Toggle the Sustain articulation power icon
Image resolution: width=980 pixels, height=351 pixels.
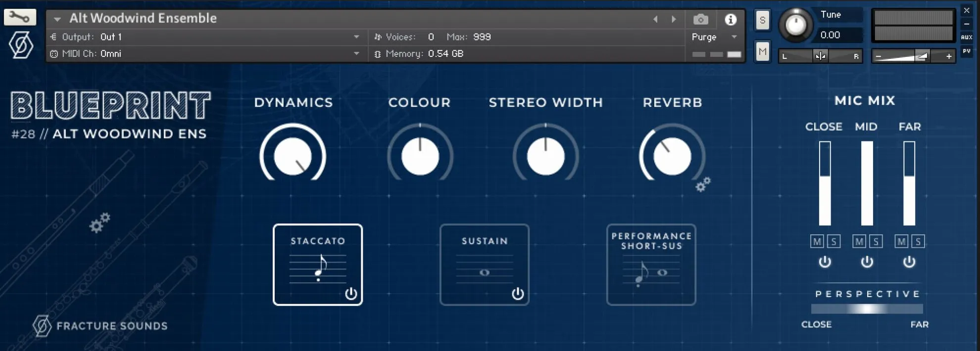click(x=518, y=294)
